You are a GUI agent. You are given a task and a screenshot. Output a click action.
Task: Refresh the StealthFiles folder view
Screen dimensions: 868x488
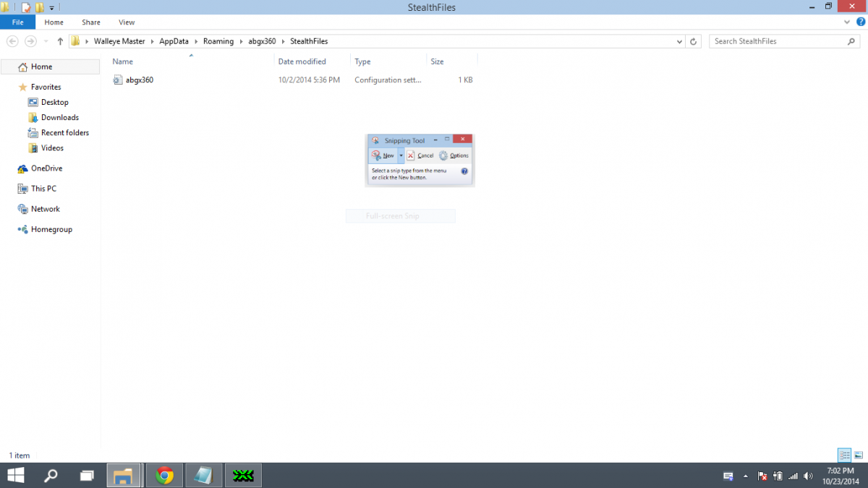tap(694, 41)
